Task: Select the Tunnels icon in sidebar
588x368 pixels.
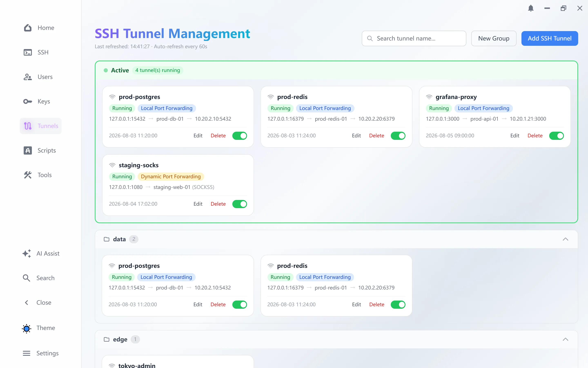Action: (x=28, y=126)
